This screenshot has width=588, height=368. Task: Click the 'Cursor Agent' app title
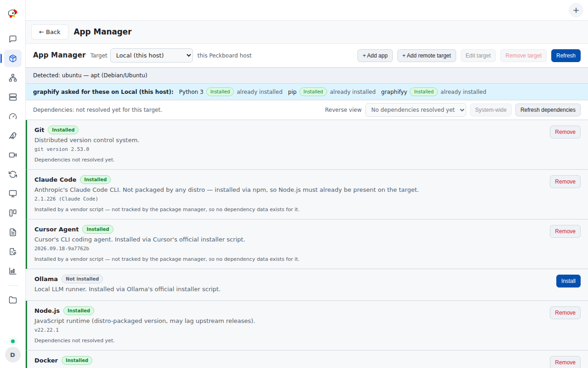point(57,230)
